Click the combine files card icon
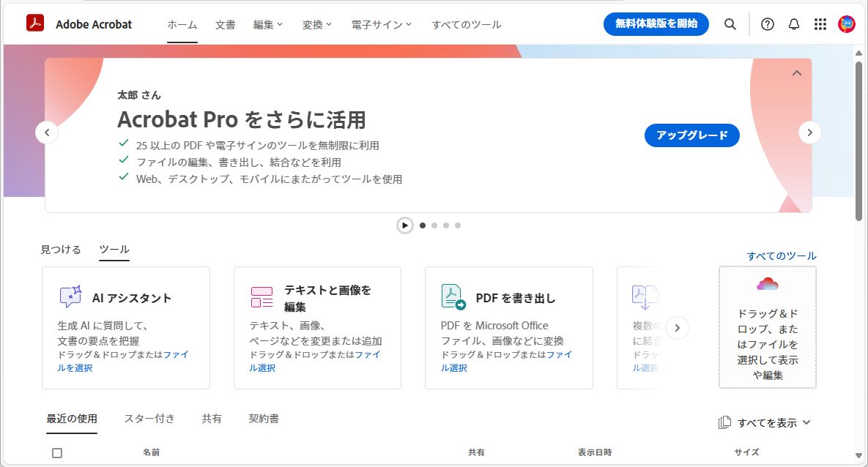 645,297
